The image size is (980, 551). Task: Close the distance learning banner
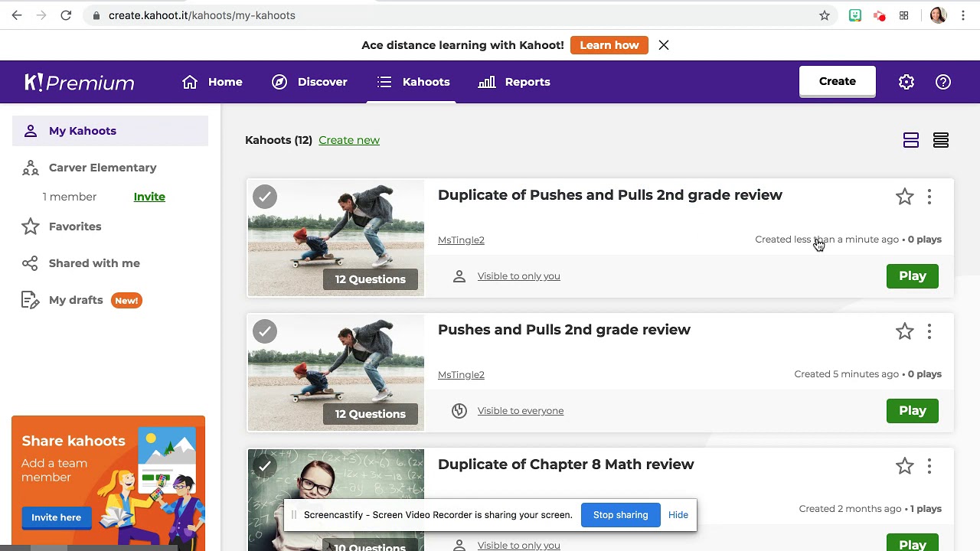pyautogui.click(x=664, y=45)
